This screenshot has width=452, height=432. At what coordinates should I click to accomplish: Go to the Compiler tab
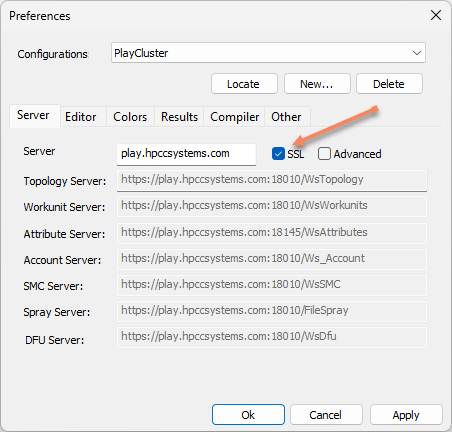[234, 117]
